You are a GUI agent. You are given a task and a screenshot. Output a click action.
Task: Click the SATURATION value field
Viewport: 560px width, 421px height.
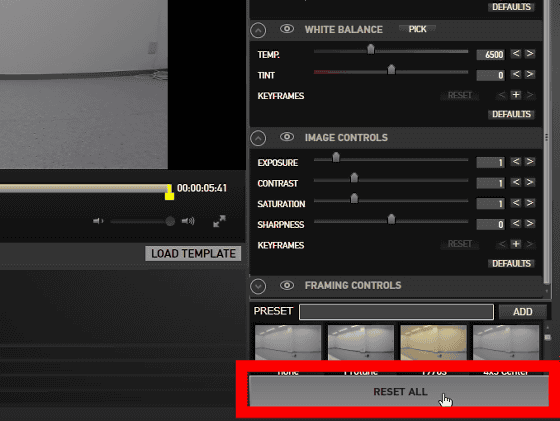point(491,204)
